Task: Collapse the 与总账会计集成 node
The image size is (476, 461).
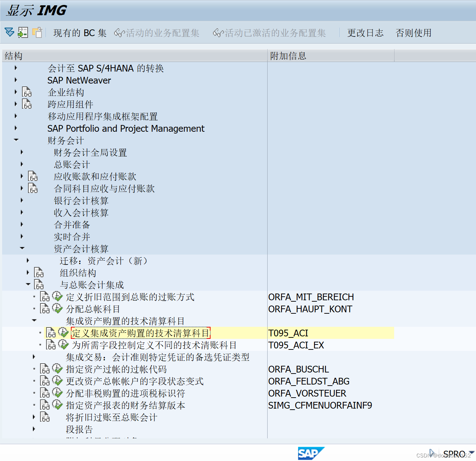Action: click(28, 284)
